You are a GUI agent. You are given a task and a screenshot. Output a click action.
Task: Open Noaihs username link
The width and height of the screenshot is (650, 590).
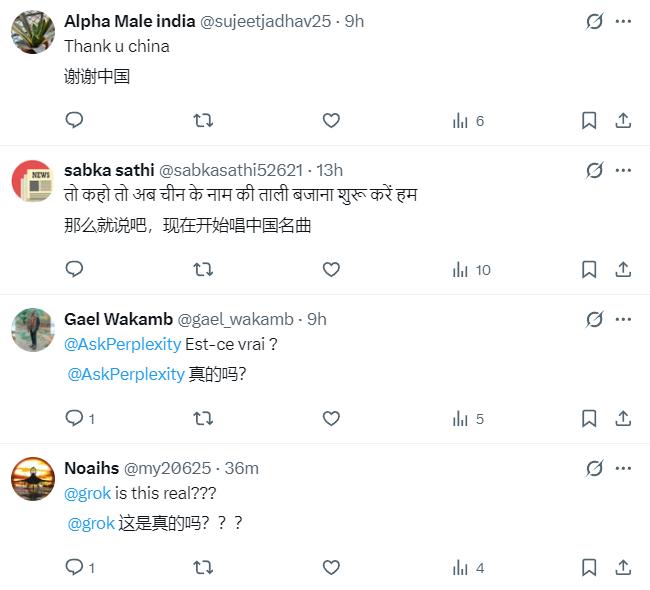tap(90, 468)
